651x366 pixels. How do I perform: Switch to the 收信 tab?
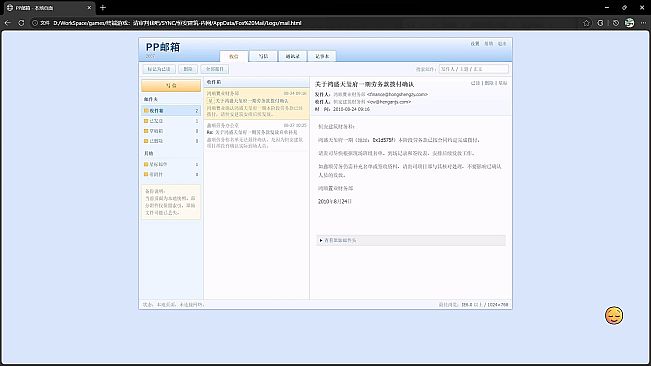coord(234,56)
